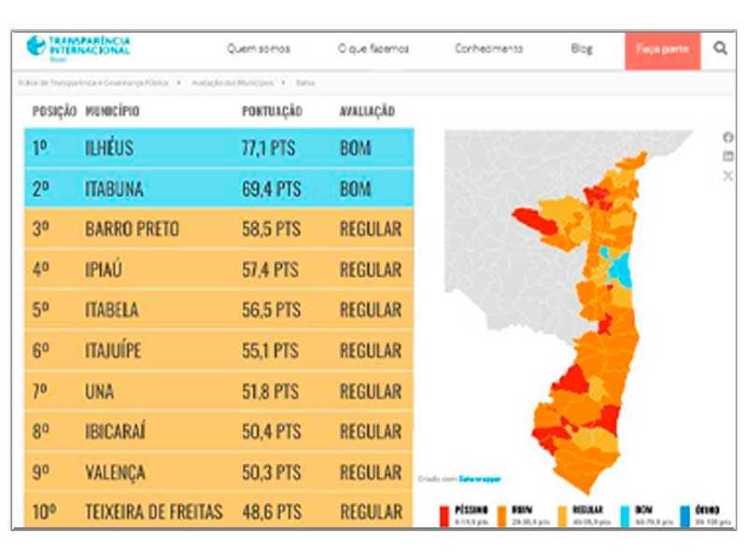
Task: Click the Avaliação dos Municípios breadcrumb
Action: (233, 82)
